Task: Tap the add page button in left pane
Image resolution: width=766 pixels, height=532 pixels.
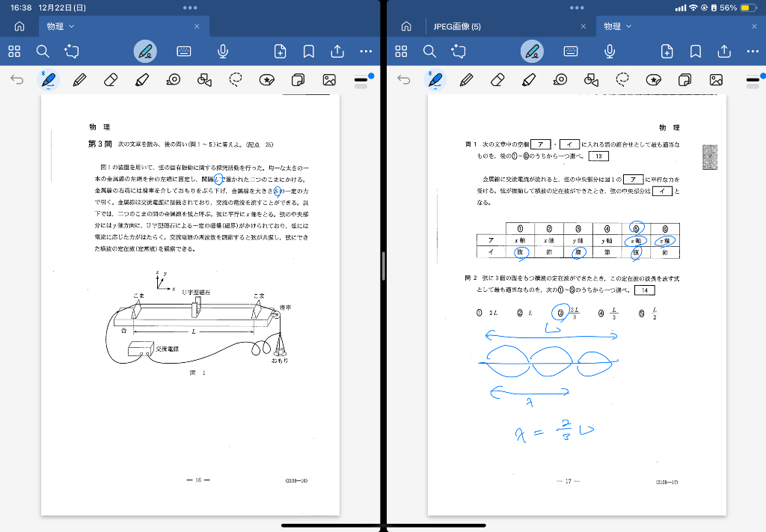Action: (280, 52)
